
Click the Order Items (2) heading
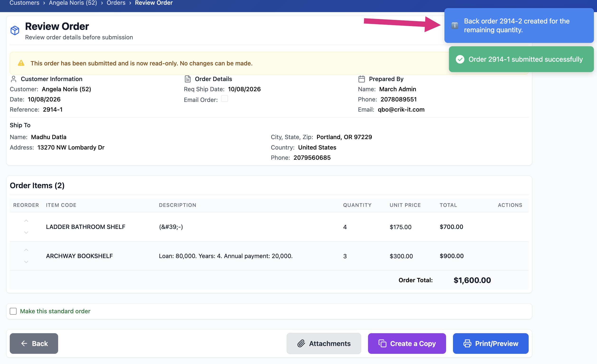point(37,185)
